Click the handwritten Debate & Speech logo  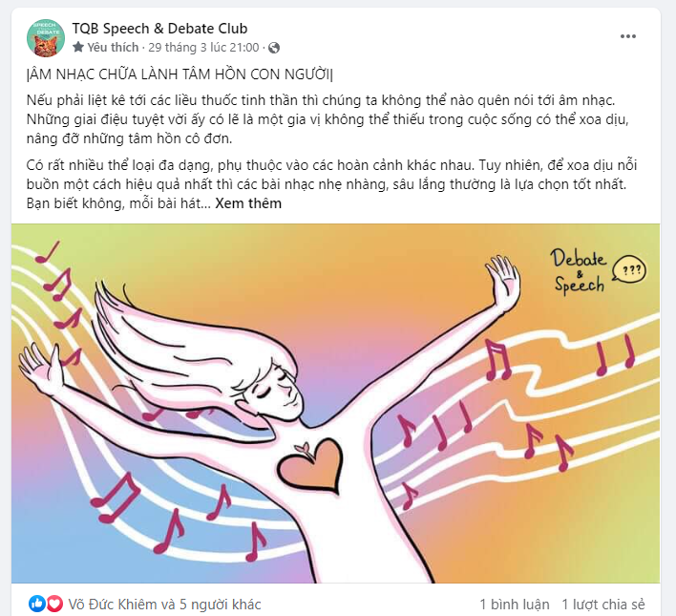pos(579,271)
